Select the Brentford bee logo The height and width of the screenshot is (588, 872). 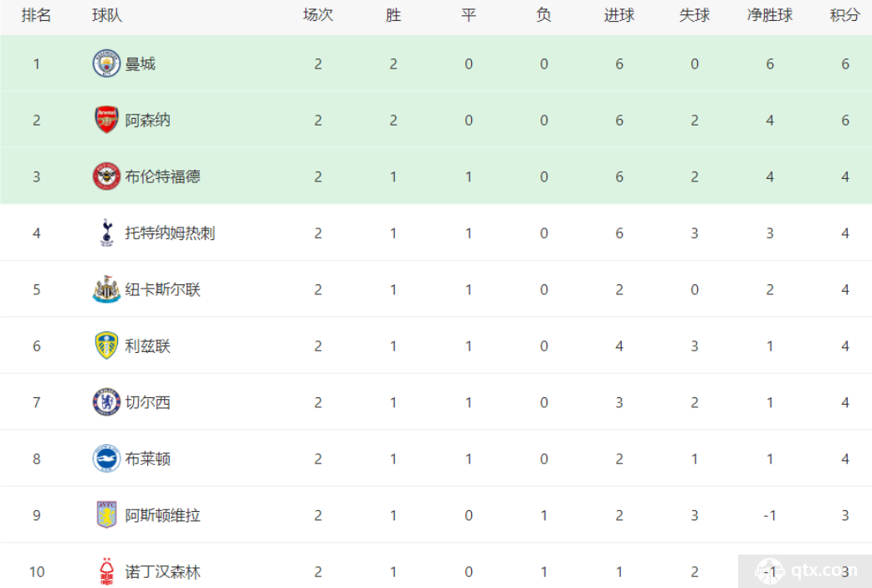coord(106,176)
